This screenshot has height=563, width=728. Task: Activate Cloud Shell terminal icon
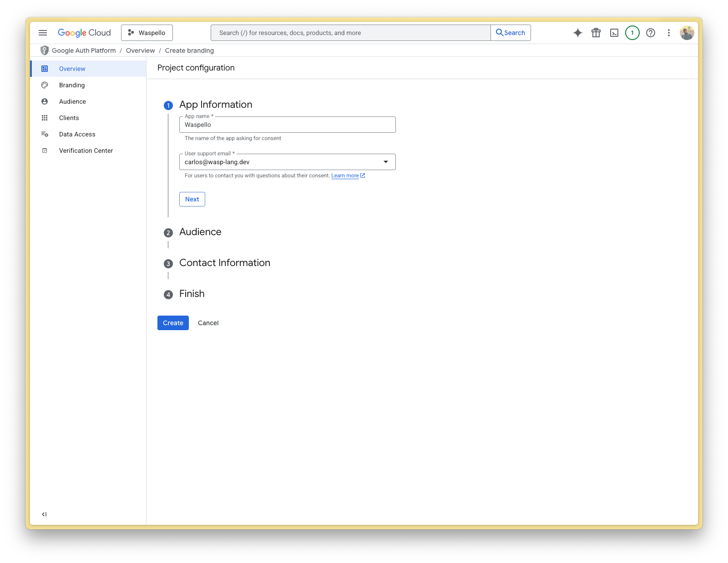(614, 32)
